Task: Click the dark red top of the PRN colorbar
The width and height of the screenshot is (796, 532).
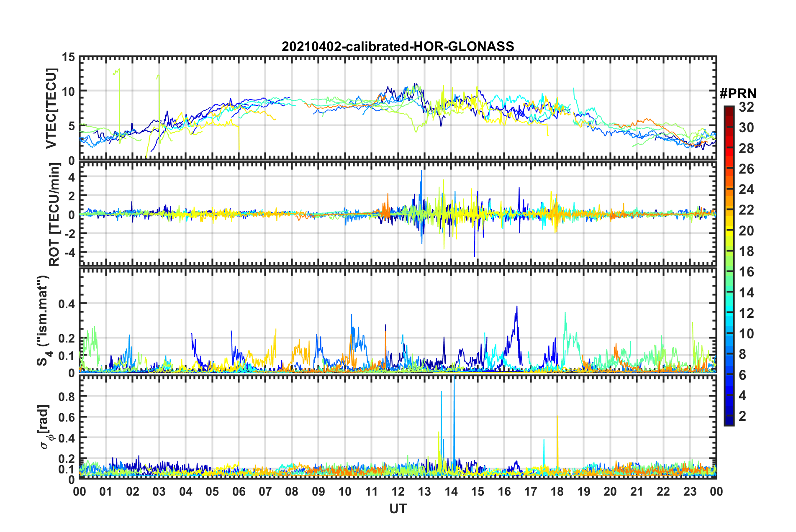Action: pos(729,110)
